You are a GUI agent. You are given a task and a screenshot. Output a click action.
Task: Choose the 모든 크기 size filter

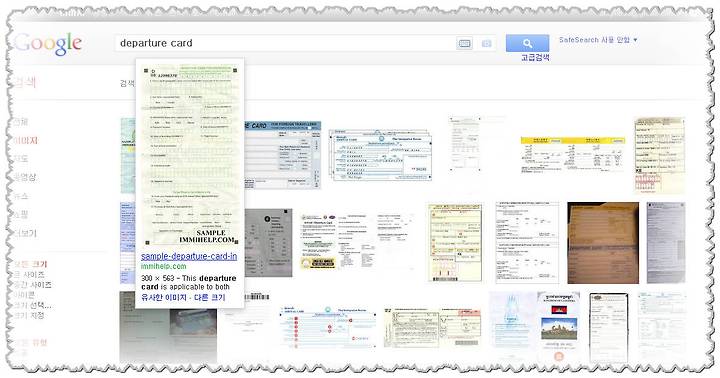tap(30, 265)
